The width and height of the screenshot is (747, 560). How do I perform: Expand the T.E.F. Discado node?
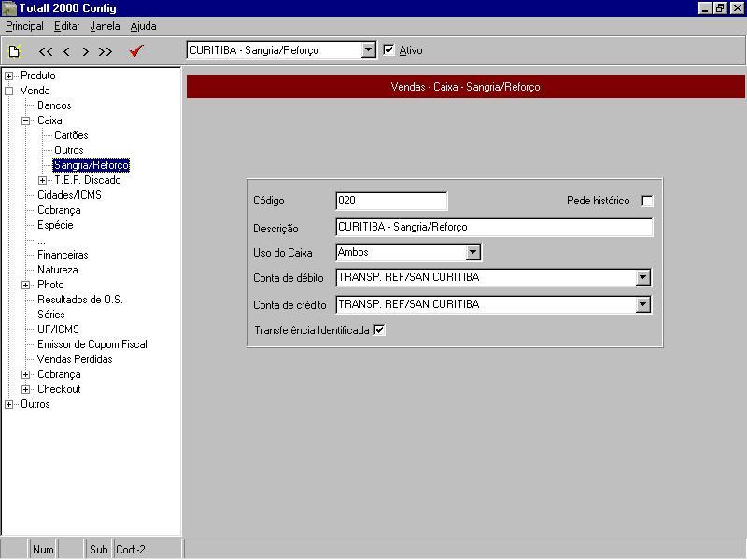coord(42,180)
